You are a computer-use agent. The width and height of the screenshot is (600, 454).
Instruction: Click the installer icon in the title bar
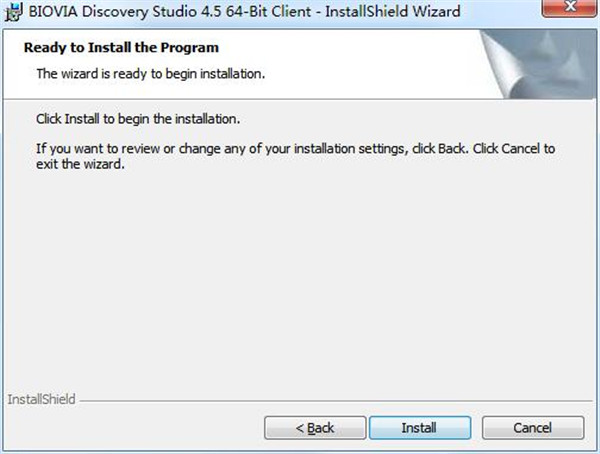pos(15,13)
